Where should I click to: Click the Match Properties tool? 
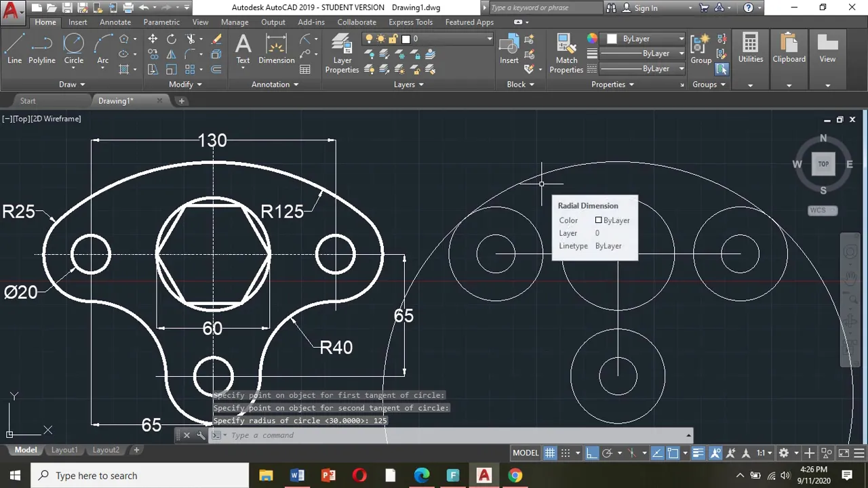[x=566, y=54]
